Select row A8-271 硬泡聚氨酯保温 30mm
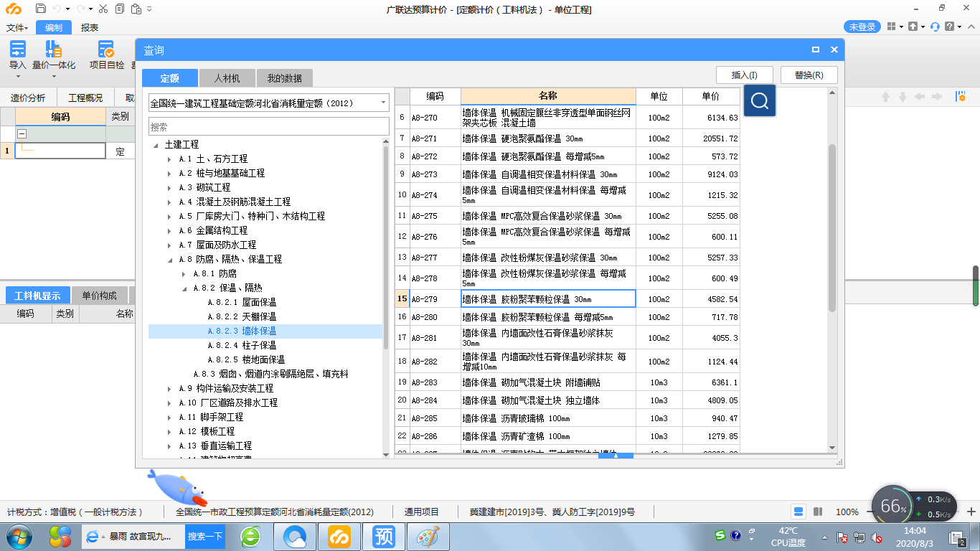This screenshot has height=551, width=980. (x=567, y=138)
